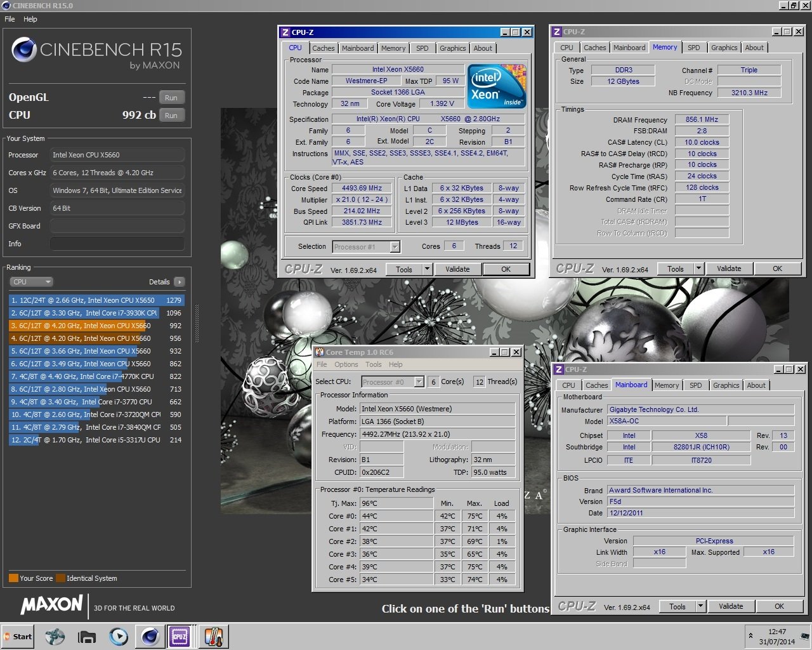Open the CPU ranking type dropdown
Image resolution: width=812 pixels, height=650 pixels.
point(30,282)
